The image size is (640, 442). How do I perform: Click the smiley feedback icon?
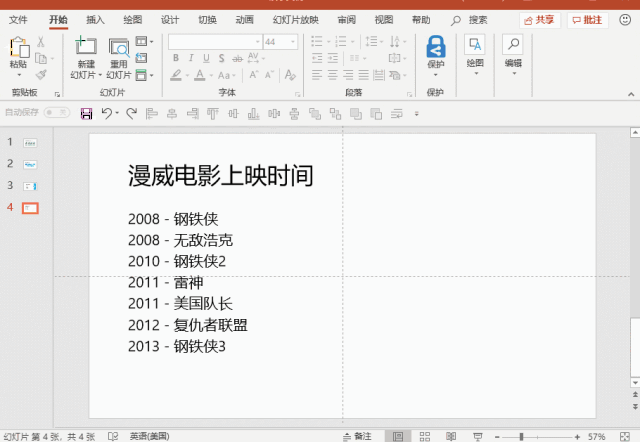pos(625,20)
